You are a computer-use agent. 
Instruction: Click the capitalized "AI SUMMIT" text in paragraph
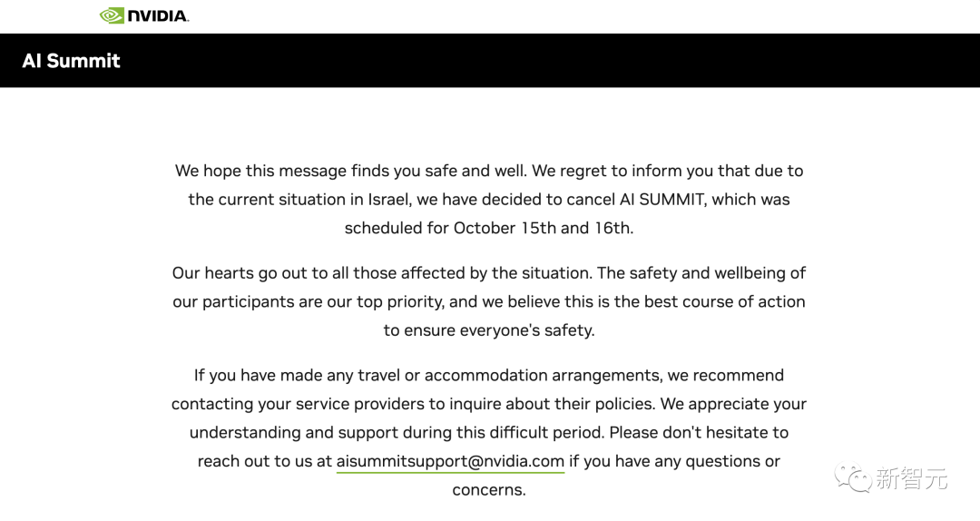[x=661, y=199]
